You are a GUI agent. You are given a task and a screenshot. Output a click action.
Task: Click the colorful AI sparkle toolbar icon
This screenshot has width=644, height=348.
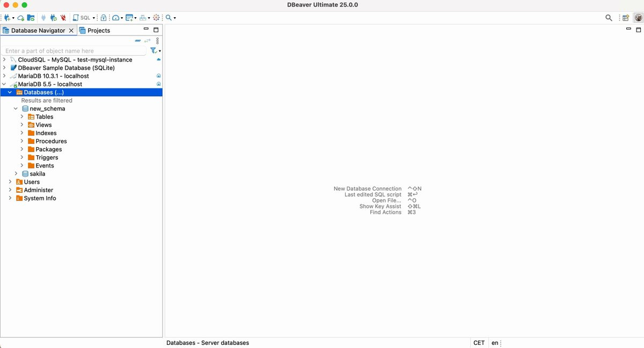(x=156, y=18)
